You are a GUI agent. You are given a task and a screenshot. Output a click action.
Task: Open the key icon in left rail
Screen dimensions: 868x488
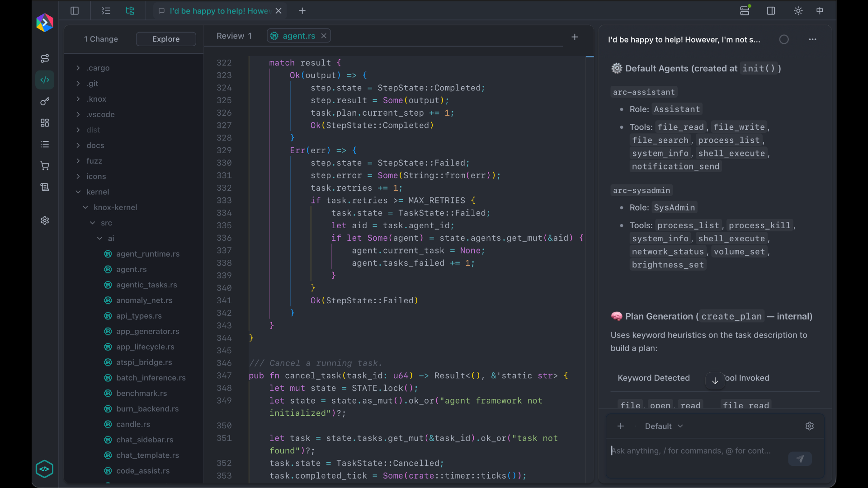tap(45, 102)
